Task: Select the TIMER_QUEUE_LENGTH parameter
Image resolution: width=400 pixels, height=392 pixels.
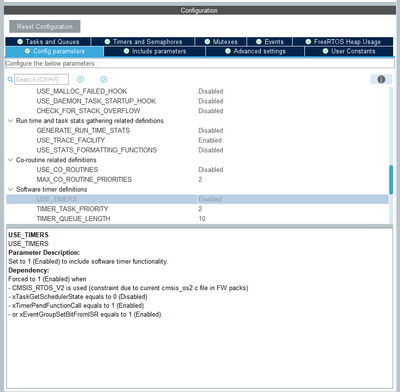Action: click(x=73, y=219)
